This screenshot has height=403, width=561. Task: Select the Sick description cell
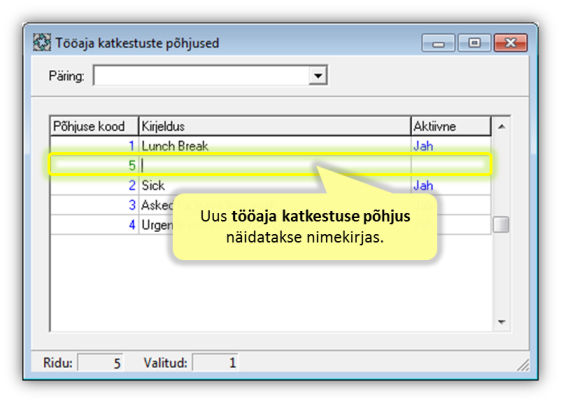point(275,185)
